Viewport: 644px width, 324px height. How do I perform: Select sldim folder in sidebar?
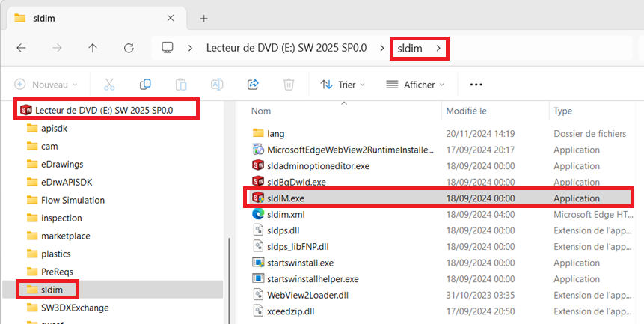[x=52, y=290]
